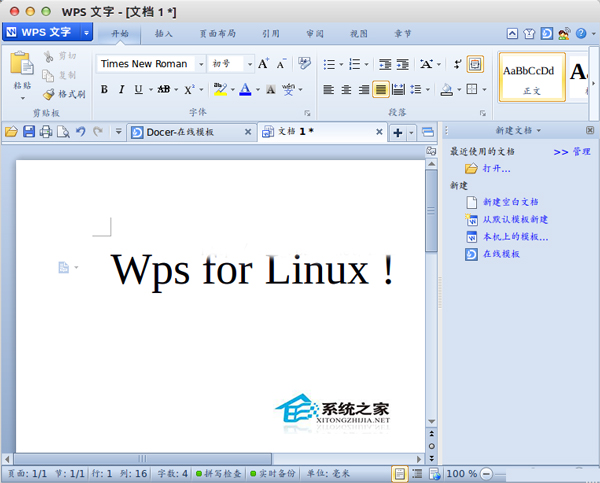Open WPS 文字 application menu arrow
The image size is (600, 483).
click(x=86, y=33)
